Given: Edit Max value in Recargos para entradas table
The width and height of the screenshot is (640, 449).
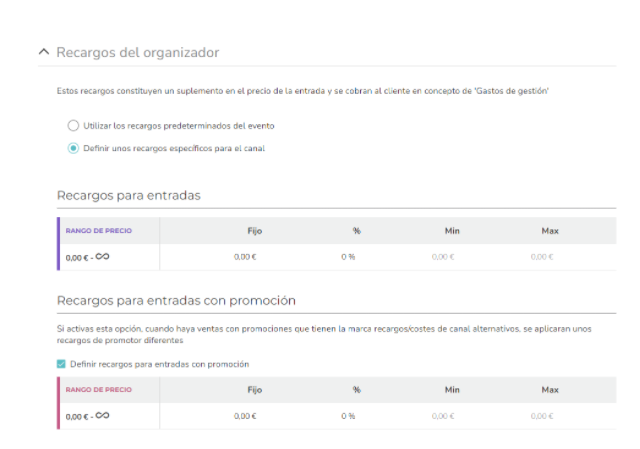Looking at the screenshot, I should [542, 257].
